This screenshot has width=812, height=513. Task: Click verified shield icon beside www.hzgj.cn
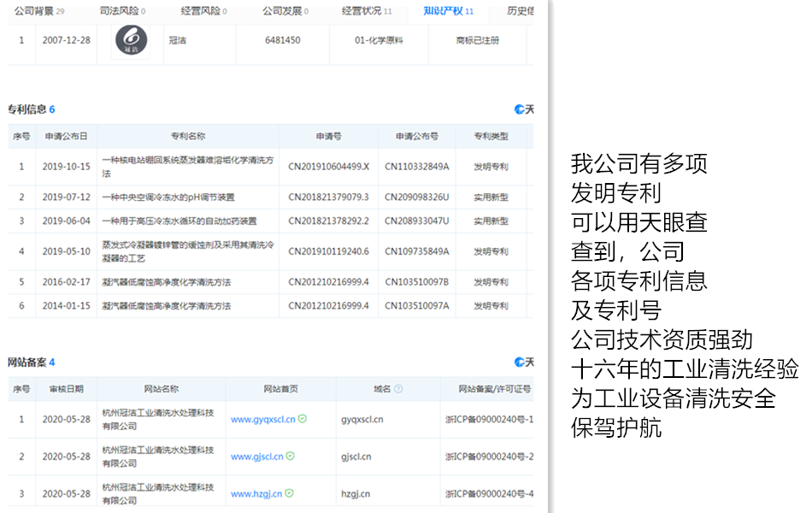(291, 493)
